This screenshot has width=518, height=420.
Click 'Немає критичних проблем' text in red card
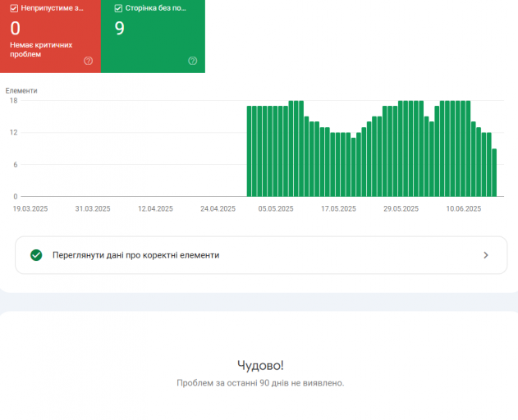tap(41, 49)
